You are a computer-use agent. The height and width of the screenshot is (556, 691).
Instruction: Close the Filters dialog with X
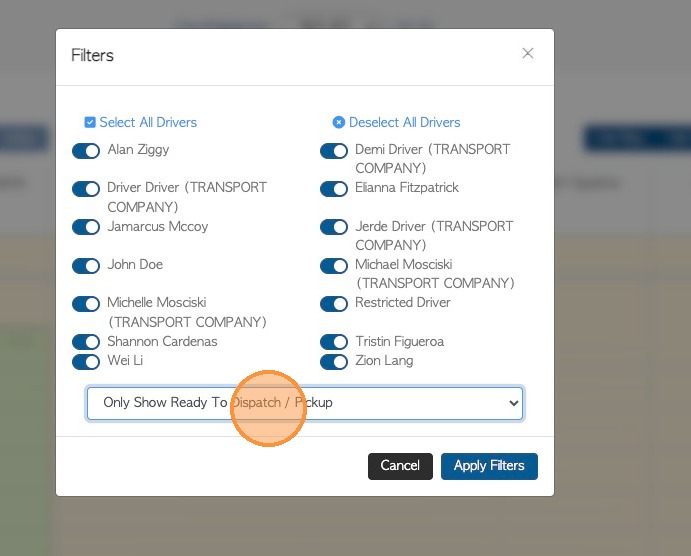(528, 54)
